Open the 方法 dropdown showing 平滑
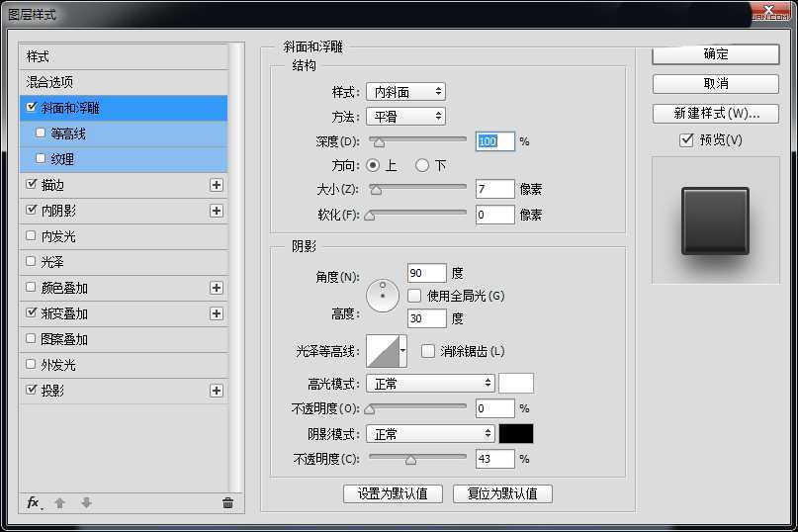Image resolution: width=798 pixels, height=532 pixels. coord(405,117)
